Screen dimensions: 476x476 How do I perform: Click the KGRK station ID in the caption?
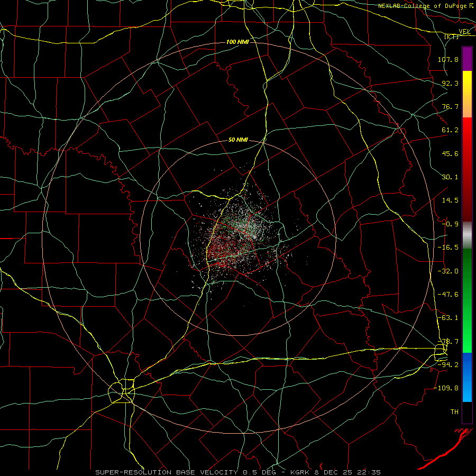click(x=301, y=472)
